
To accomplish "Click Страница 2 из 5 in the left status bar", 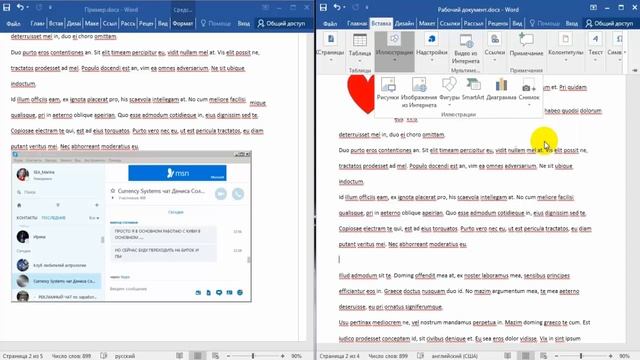I will 23,356.
